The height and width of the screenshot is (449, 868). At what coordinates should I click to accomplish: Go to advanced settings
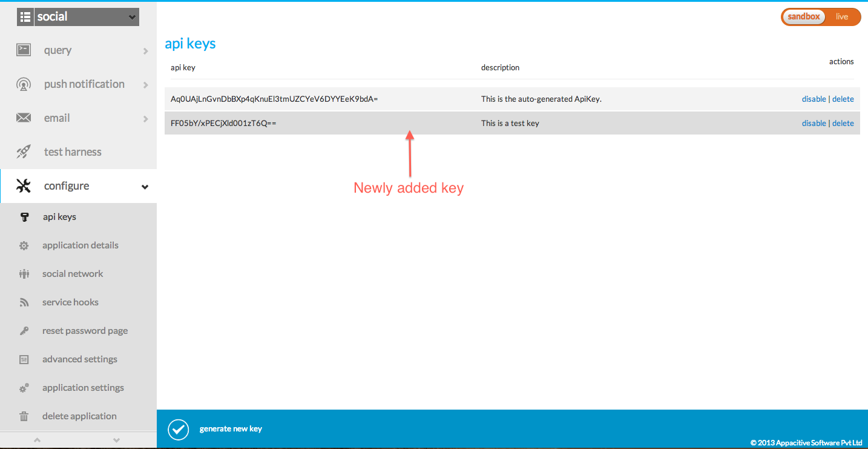79,359
